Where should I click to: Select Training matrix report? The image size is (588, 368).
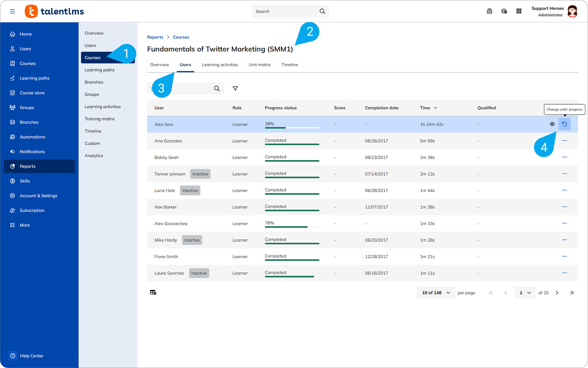coord(108,119)
